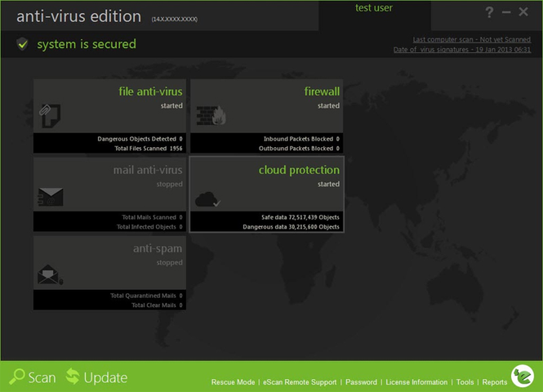Viewport: 543px width, 392px height.
Task: Click the eScan round logo icon
Action: (523, 376)
